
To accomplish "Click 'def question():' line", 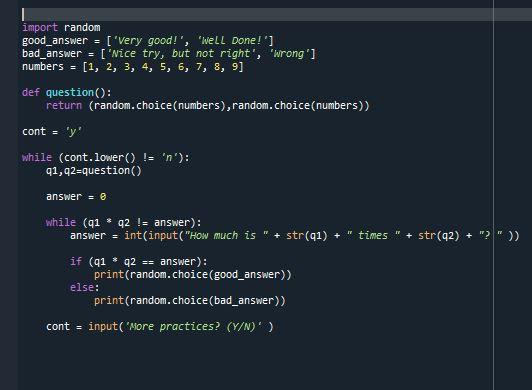I will point(66,93).
